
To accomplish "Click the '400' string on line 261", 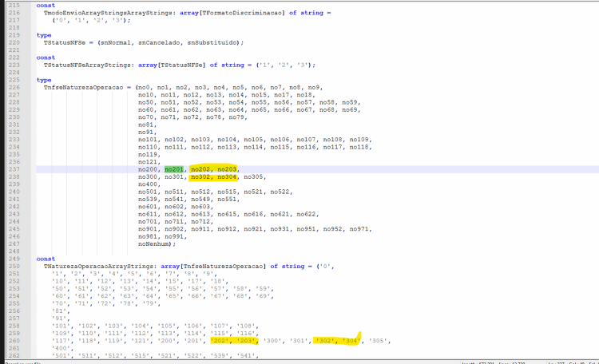I will [x=61, y=348].
